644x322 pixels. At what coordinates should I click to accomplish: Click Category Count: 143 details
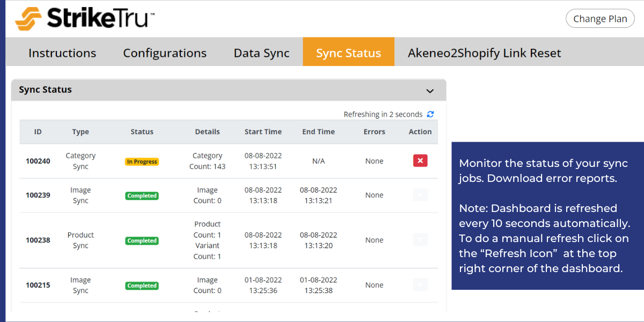[x=208, y=161]
